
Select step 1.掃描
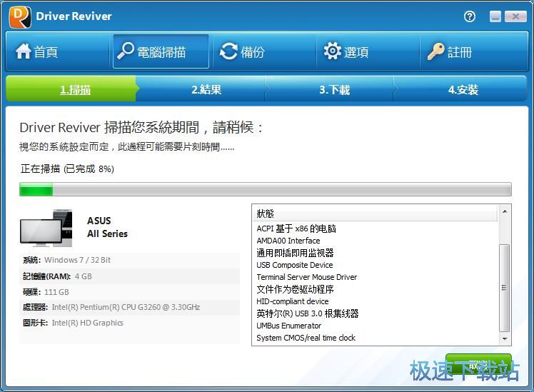(71, 89)
